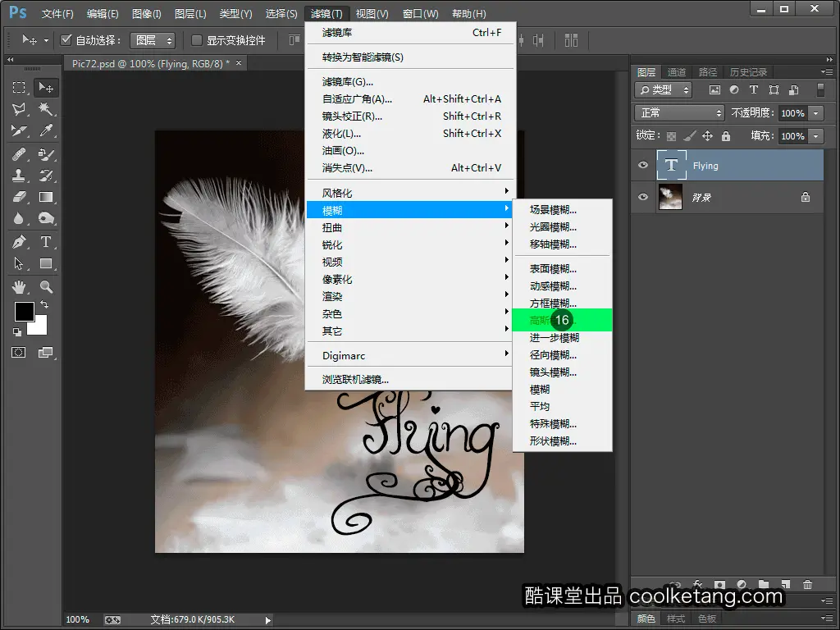Select the Pen tool
Screen dimensions: 840x630
pos(20,242)
